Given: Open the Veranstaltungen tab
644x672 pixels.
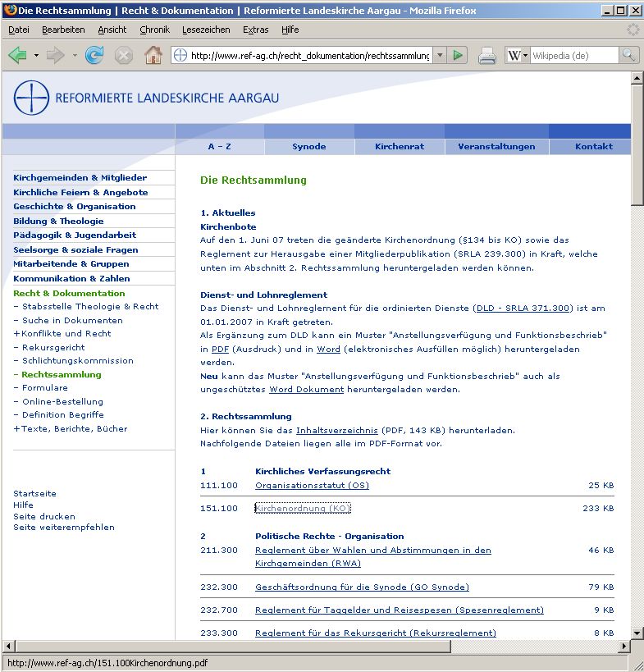Looking at the screenshot, I should [496, 147].
